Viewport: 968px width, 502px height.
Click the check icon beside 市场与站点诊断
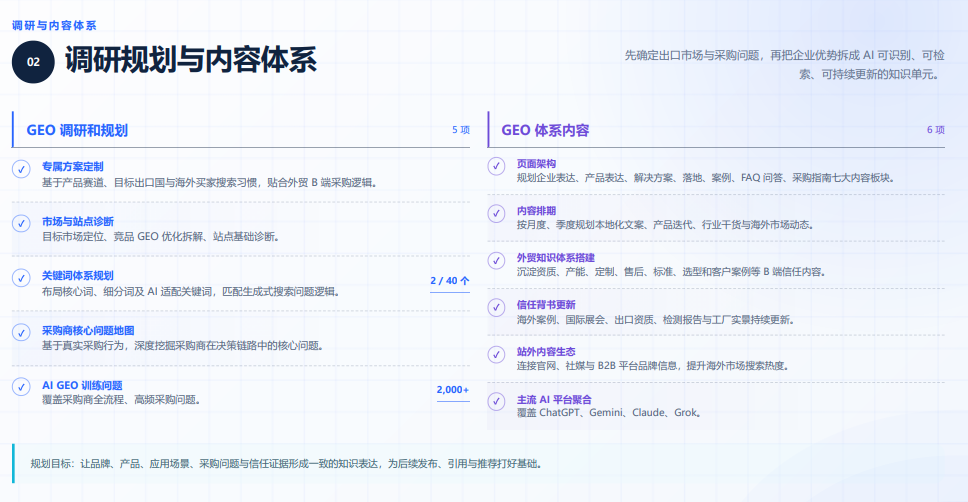point(22,223)
